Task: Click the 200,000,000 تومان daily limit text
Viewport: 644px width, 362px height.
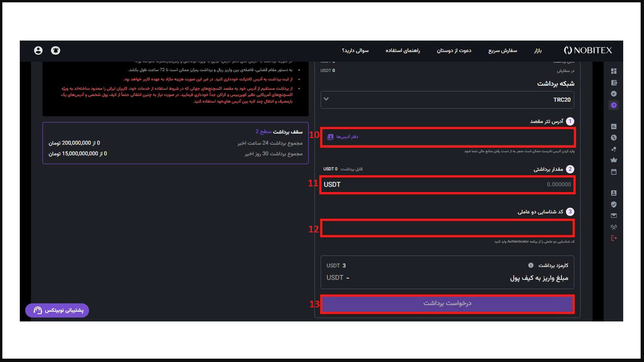Action: click(74, 143)
